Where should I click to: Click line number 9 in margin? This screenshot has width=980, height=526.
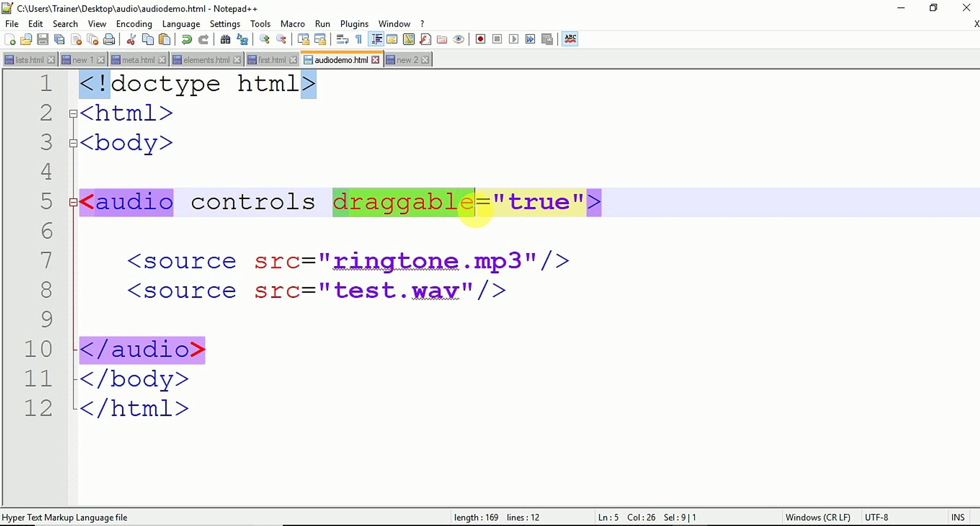point(46,319)
